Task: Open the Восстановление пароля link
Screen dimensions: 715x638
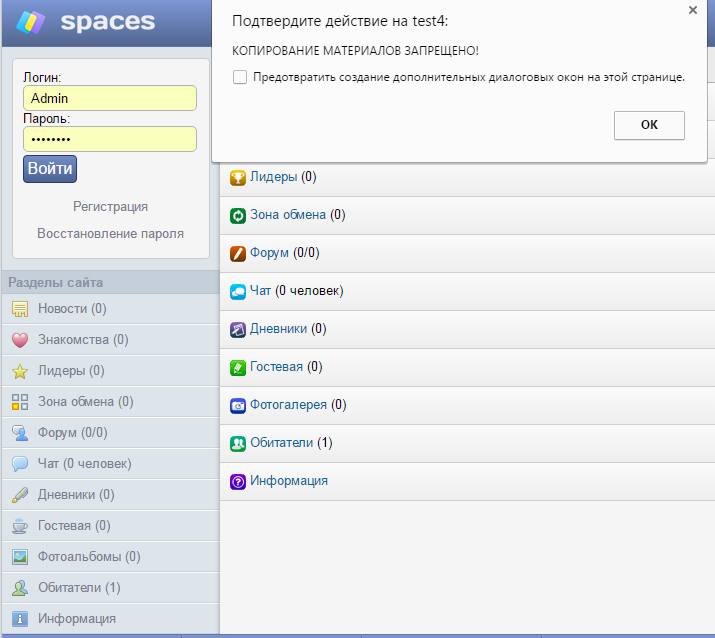Action: pos(110,233)
